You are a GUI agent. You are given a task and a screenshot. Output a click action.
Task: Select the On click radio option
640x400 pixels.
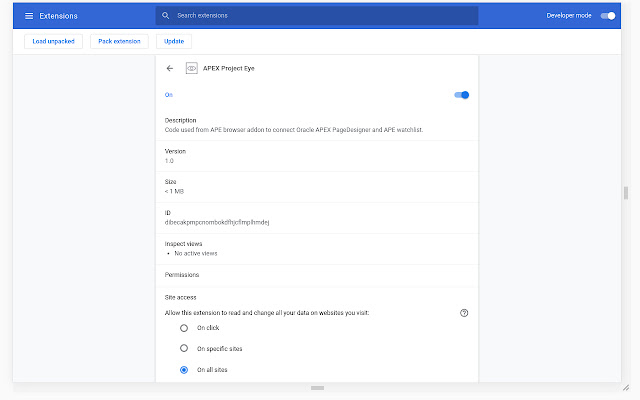coord(183,328)
